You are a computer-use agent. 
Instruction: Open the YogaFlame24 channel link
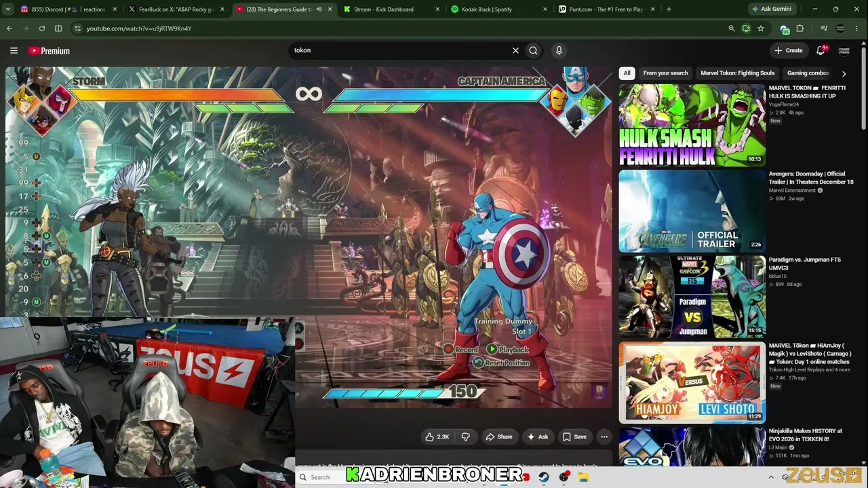[x=784, y=104]
